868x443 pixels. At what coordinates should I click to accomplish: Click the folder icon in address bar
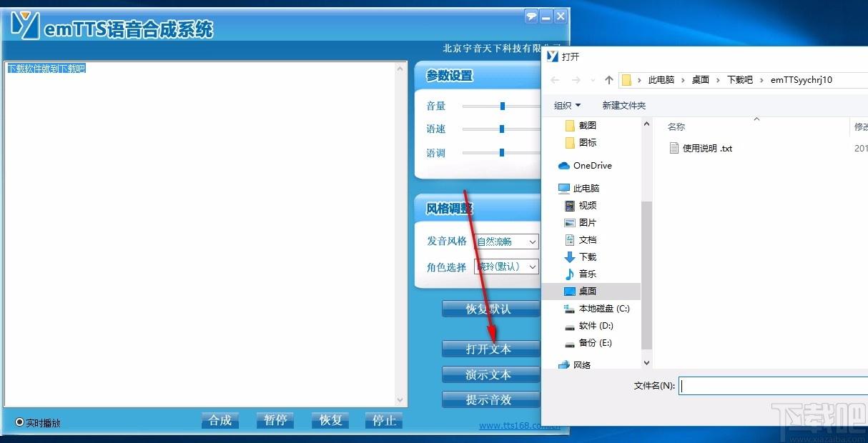[x=626, y=80]
